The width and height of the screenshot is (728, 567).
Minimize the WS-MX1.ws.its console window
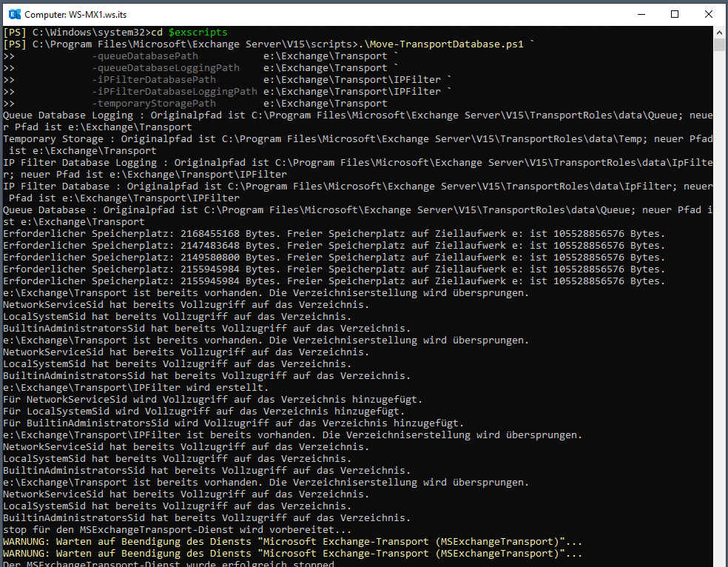pyautogui.click(x=641, y=14)
